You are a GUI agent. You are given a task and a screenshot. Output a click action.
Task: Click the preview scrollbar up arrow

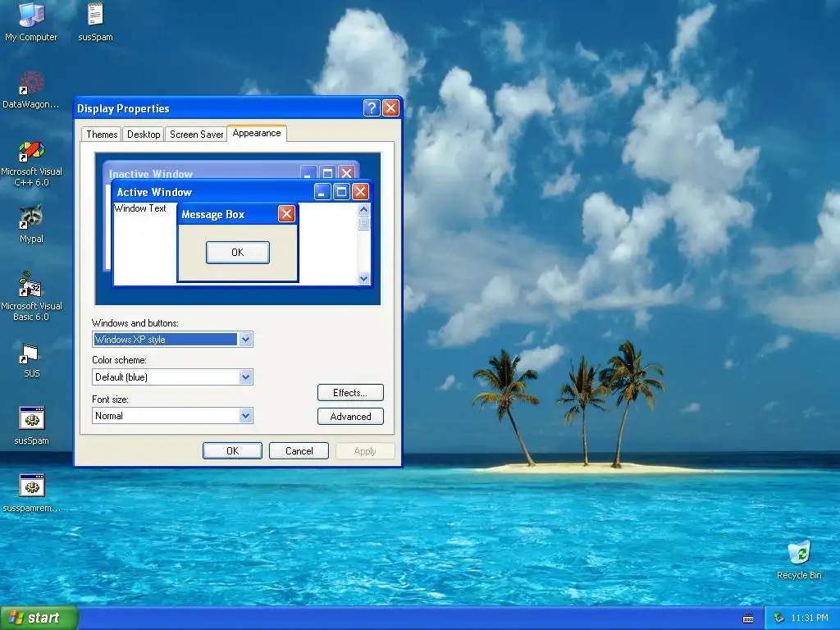coord(363,209)
